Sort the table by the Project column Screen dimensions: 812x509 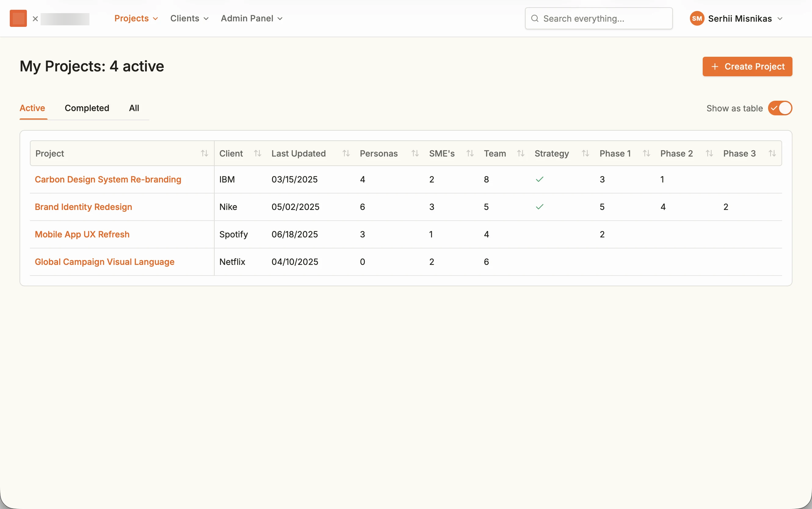tap(204, 153)
